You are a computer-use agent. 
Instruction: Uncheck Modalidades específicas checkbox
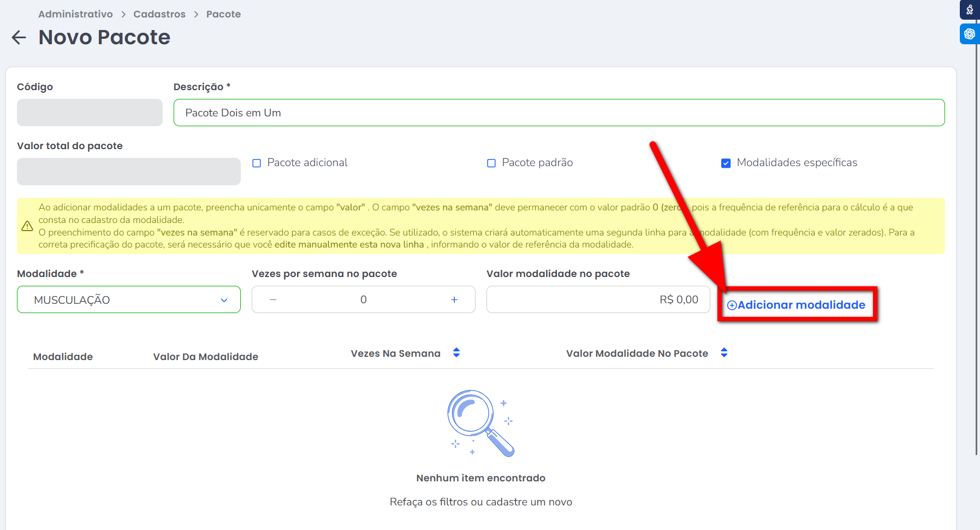(726, 163)
